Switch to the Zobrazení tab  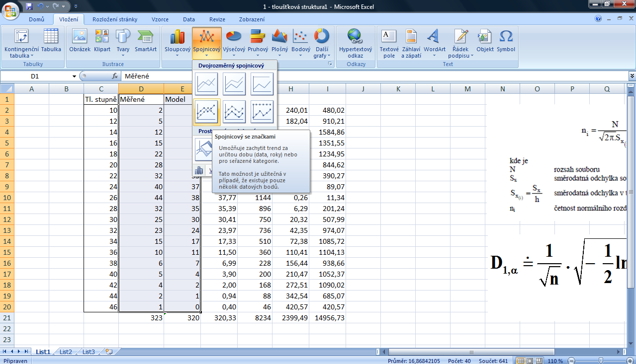point(252,19)
